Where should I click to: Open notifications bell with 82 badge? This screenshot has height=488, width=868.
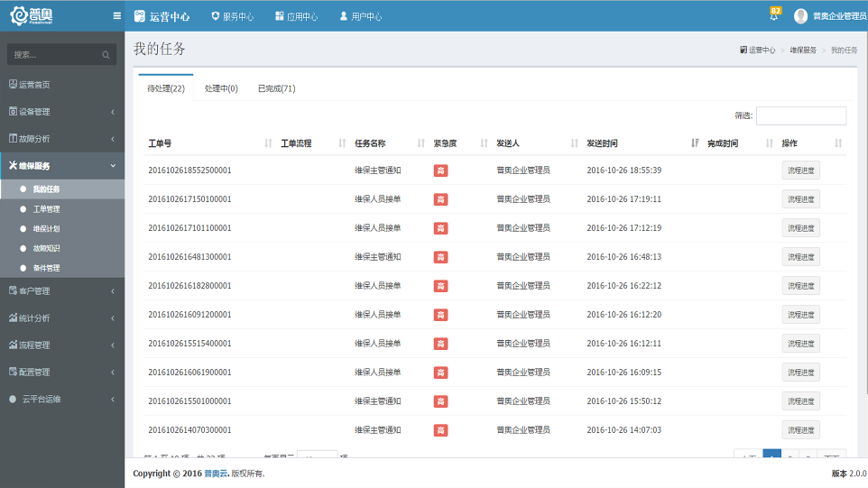774,15
